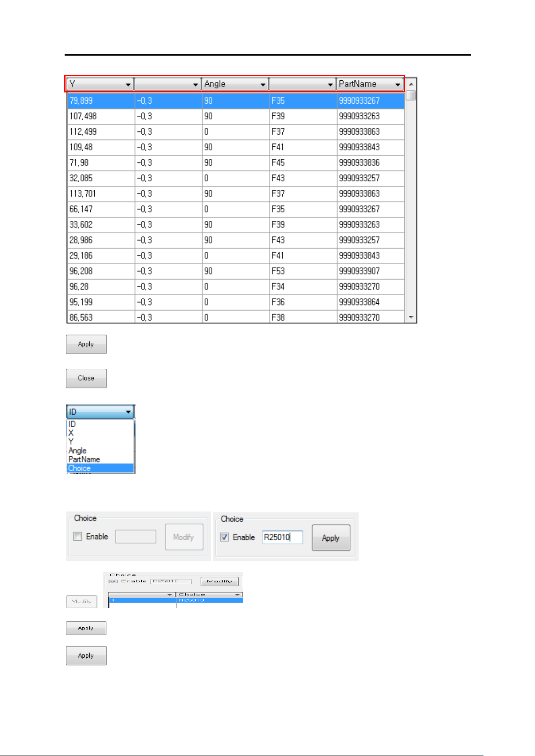Select the row with Y value 107,498
Screen dimensions: 535x756
(x=236, y=116)
